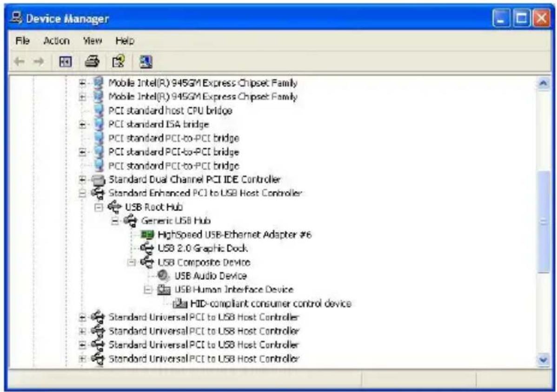This screenshot has width=557, height=392.
Task: Select the "USB Human Interface Device" label
Action: pos(234,290)
